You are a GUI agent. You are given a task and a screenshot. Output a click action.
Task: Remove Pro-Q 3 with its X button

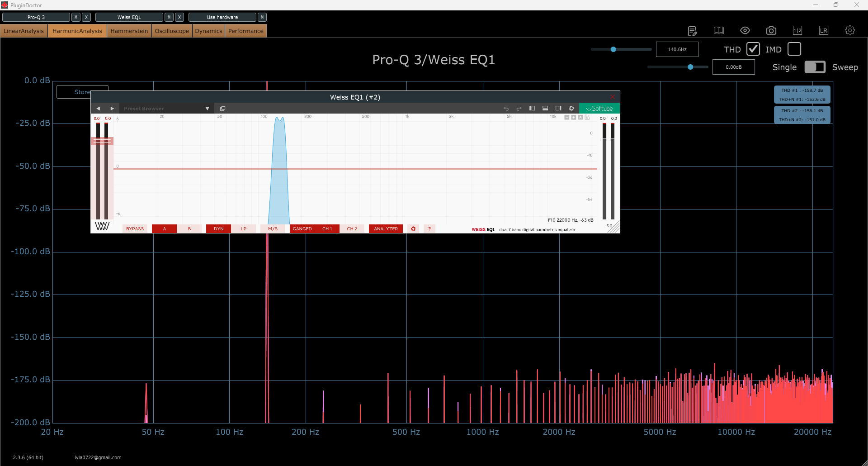click(x=86, y=17)
